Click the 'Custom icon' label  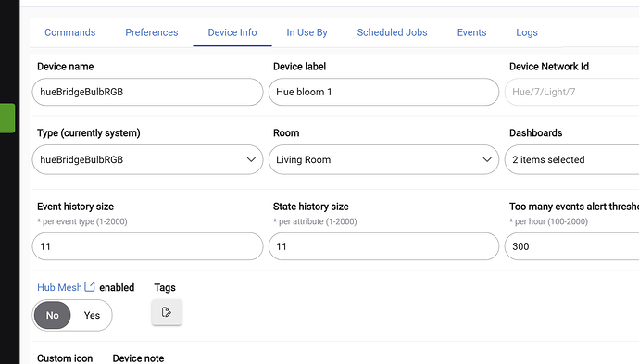point(65,358)
